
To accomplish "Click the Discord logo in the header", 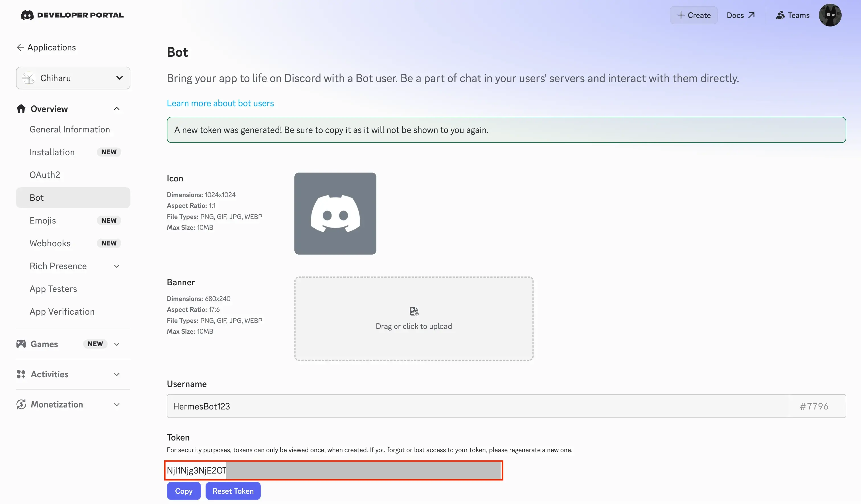I will click(27, 15).
